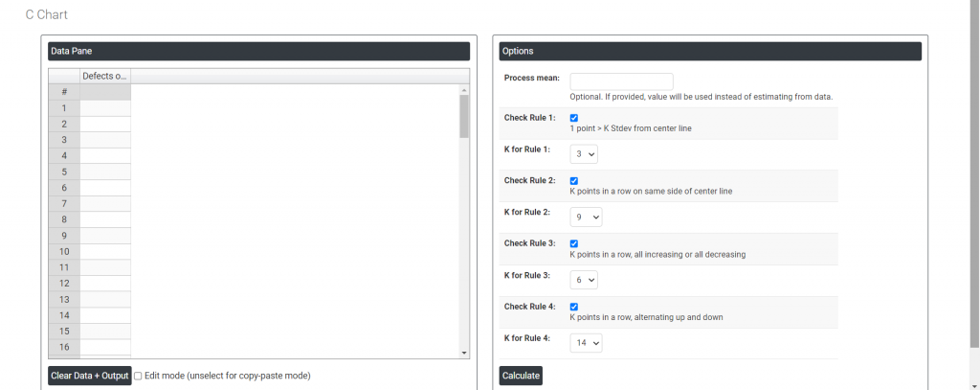The width and height of the screenshot is (980, 390).
Task: Enable the Edit mode checkbox
Action: pyautogui.click(x=139, y=376)
